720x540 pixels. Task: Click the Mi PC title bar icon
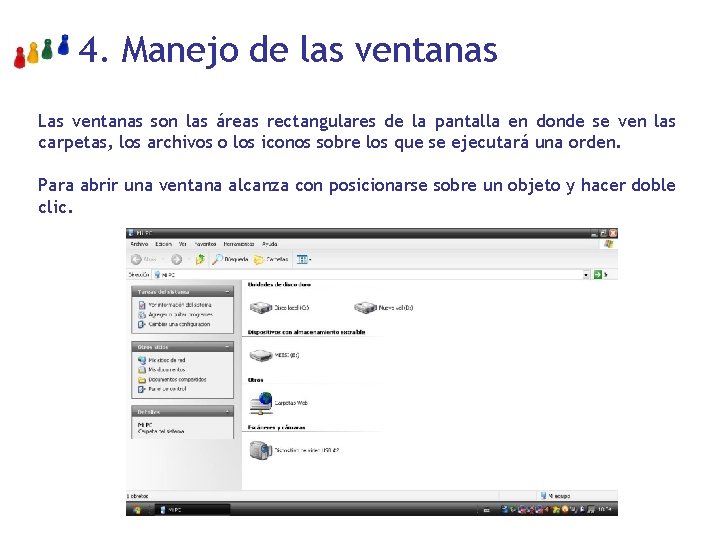[131, 233]
